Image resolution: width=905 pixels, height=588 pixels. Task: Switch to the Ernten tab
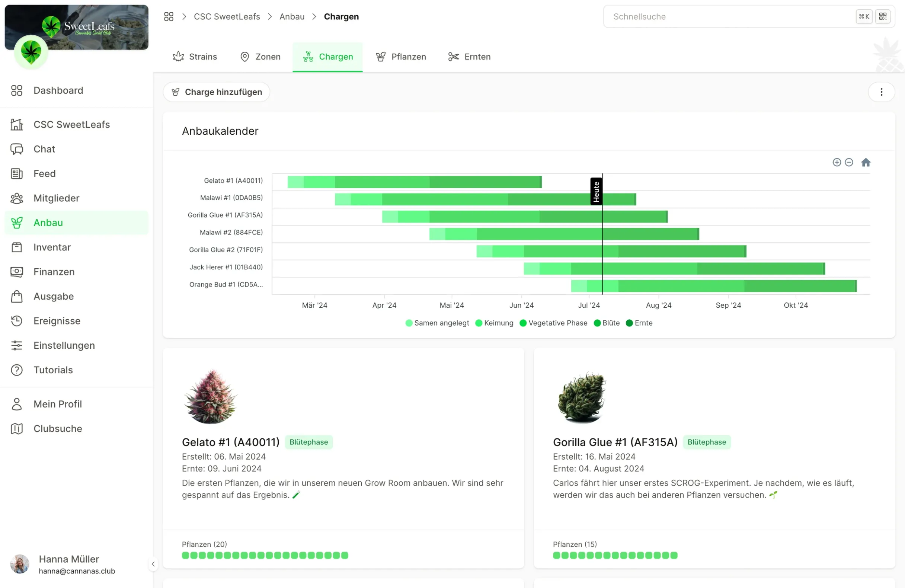[x=469, y=56]
